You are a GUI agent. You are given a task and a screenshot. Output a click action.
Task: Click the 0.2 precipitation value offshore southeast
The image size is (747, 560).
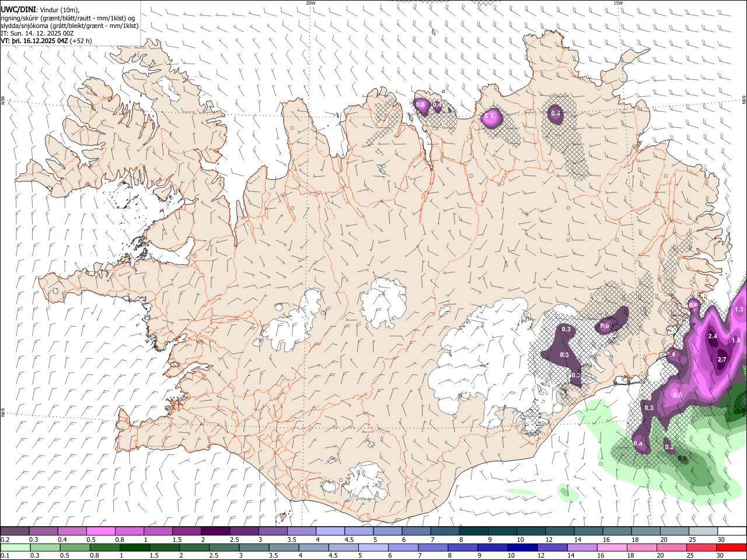tap(669, 447)
